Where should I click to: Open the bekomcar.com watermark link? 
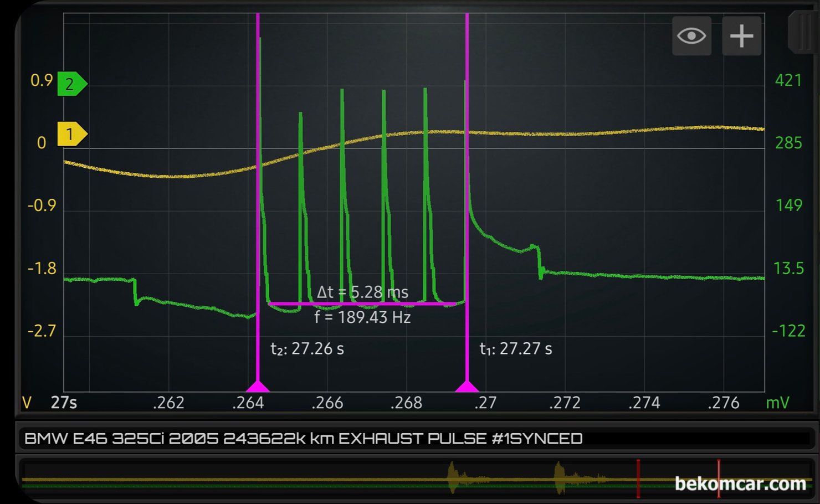click(x=740, y=484)
